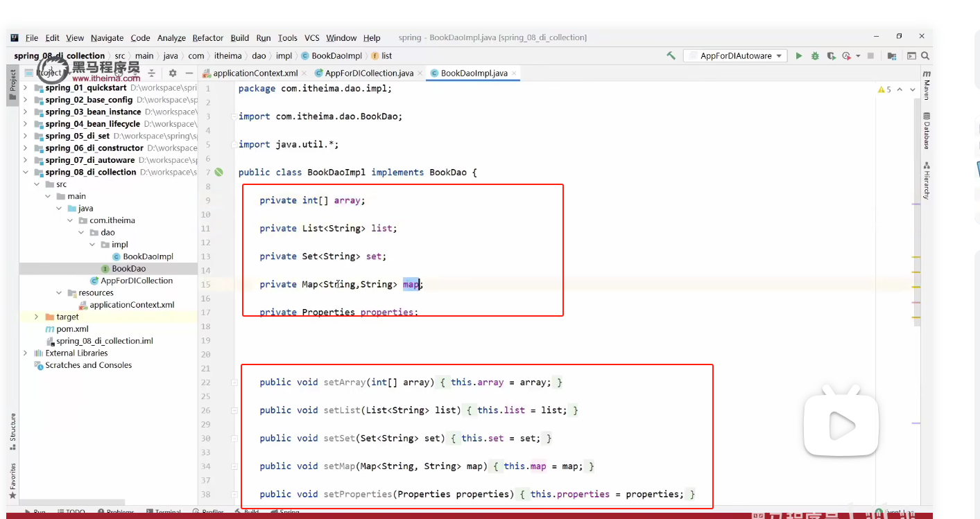Expand the spring_05_di_set module
Viewport: 980px width, 519px height.
(x=26, y=137)
